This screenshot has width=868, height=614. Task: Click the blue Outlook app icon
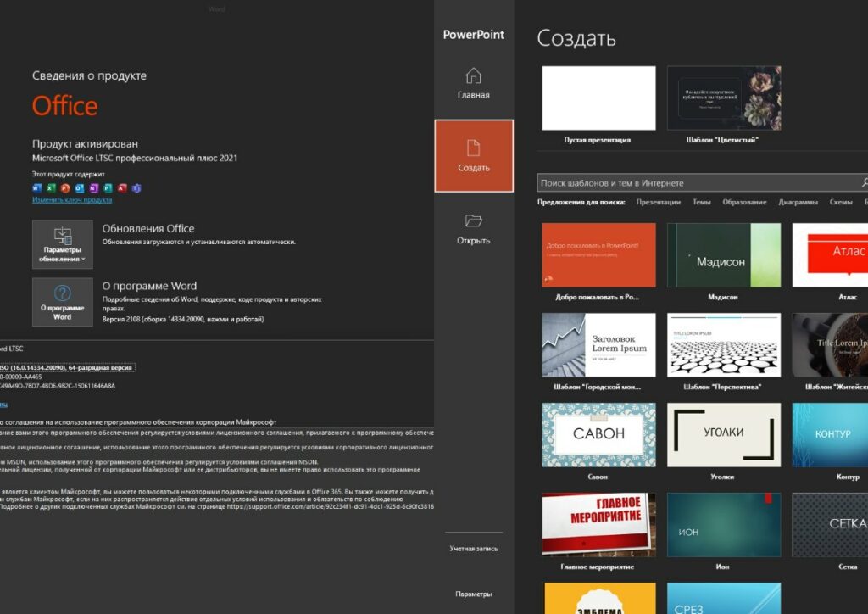80,188
